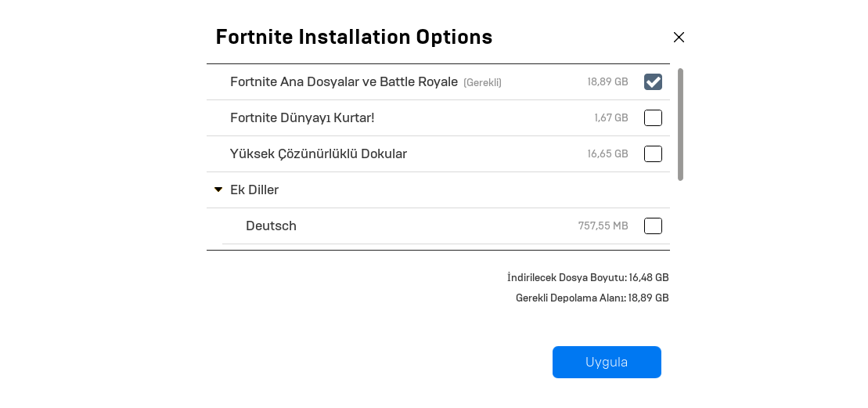Click the options list vertical scrollbar

click(680, 124)
